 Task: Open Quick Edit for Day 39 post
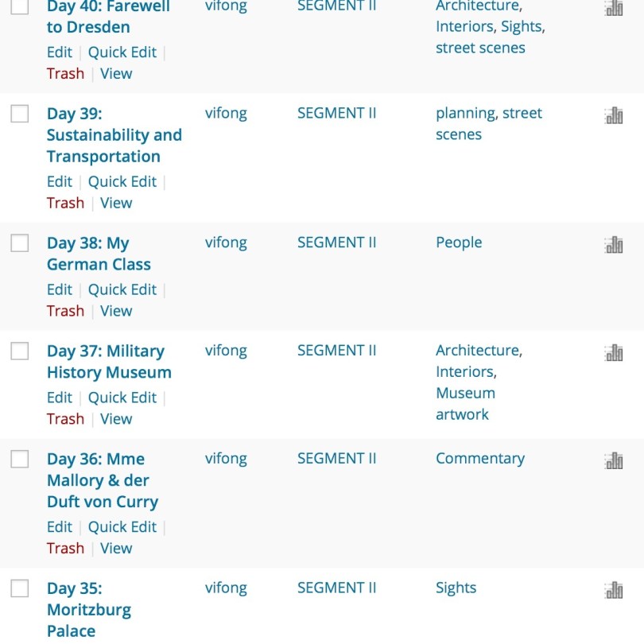tap(122, 181)
